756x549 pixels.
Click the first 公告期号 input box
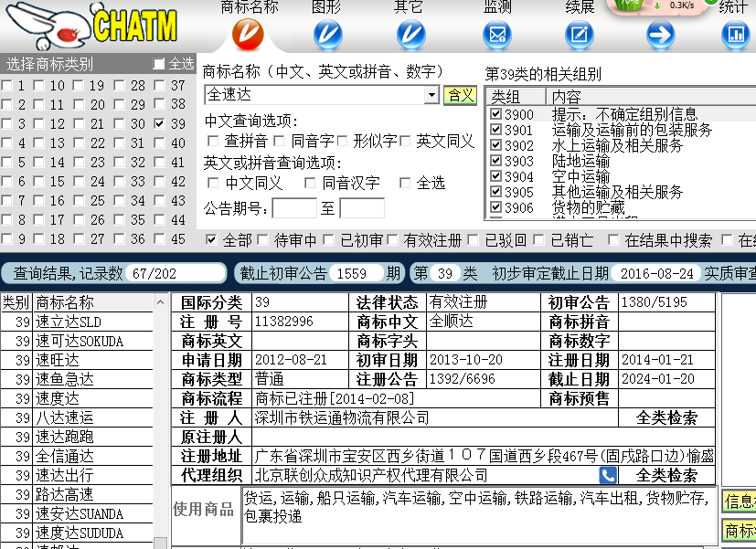(x=294, y=208)
